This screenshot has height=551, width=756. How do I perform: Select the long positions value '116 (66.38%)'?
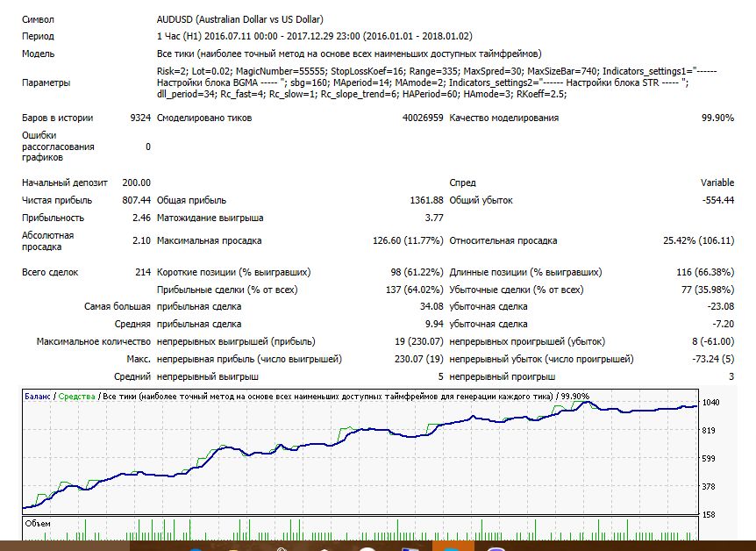click(705, 272)
